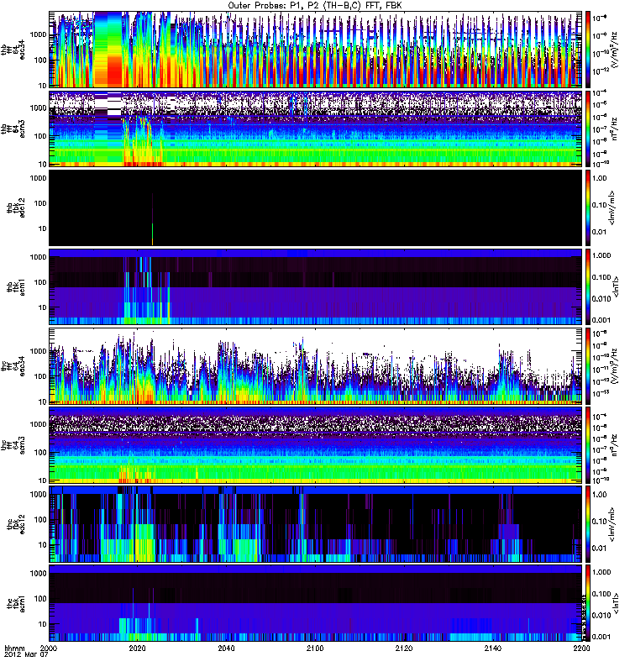This screenshot has height=672, width=630.
Task: Click the nT²/Hz colorbar beside thc scm3 panel
Action: [x=588, y=445]
